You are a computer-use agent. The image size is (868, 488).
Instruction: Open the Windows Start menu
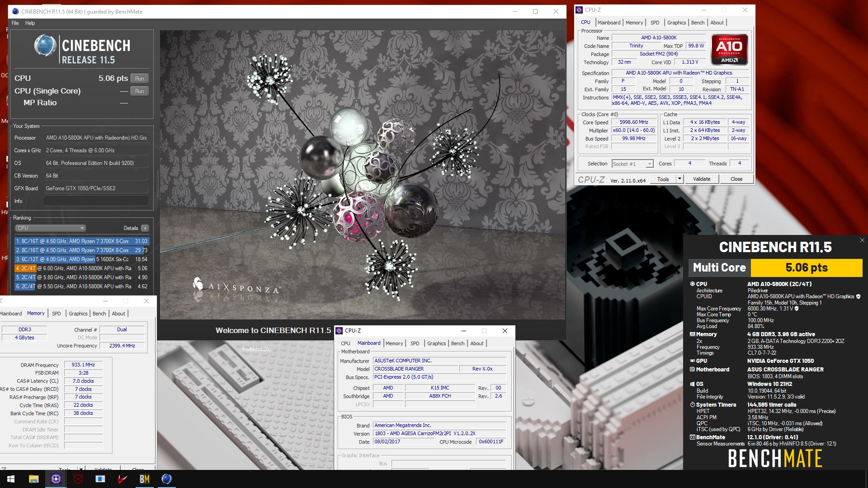coord(11,479)
